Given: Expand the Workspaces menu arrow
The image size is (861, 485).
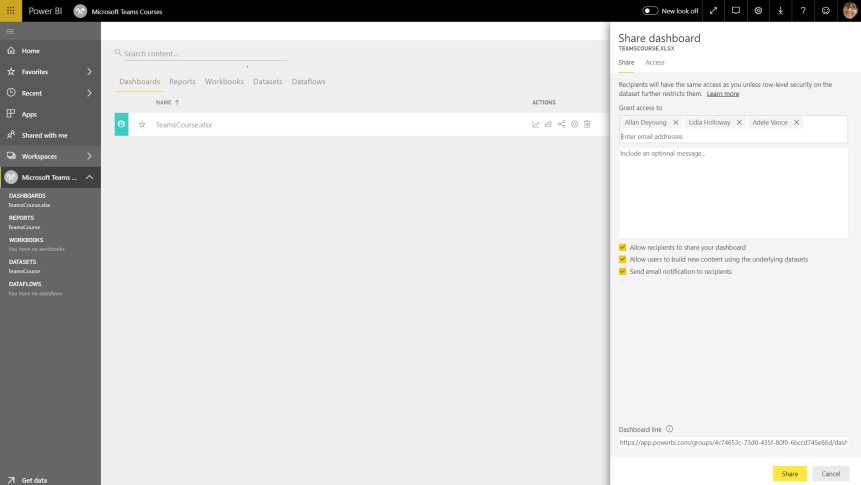Looking at the screenshot, I should tap(89, 156).
